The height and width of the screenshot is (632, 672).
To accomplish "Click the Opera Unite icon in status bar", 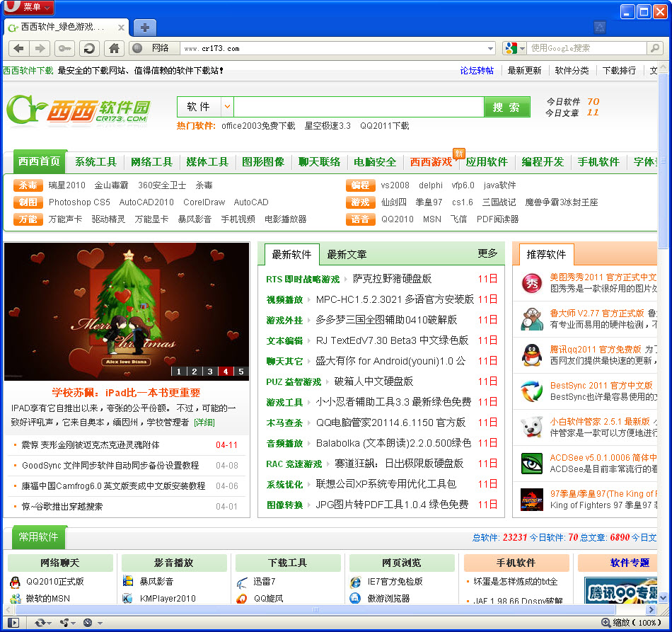I will coord(64,623).
